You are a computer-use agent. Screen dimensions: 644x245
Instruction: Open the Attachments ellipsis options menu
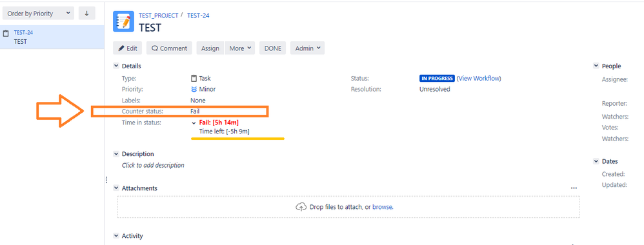click(x=574, y=188)
